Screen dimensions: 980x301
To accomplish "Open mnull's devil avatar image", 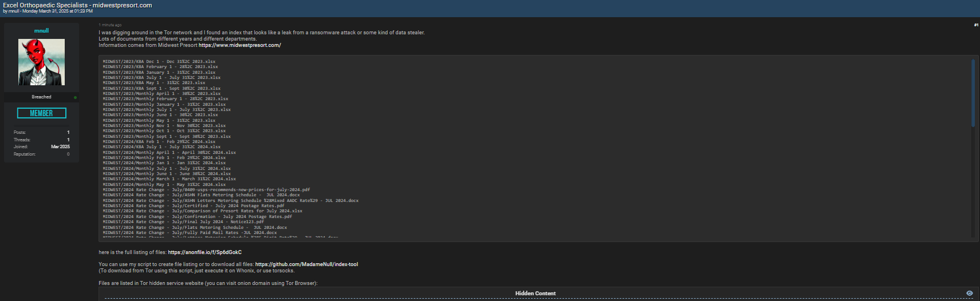I will point(41,62).
